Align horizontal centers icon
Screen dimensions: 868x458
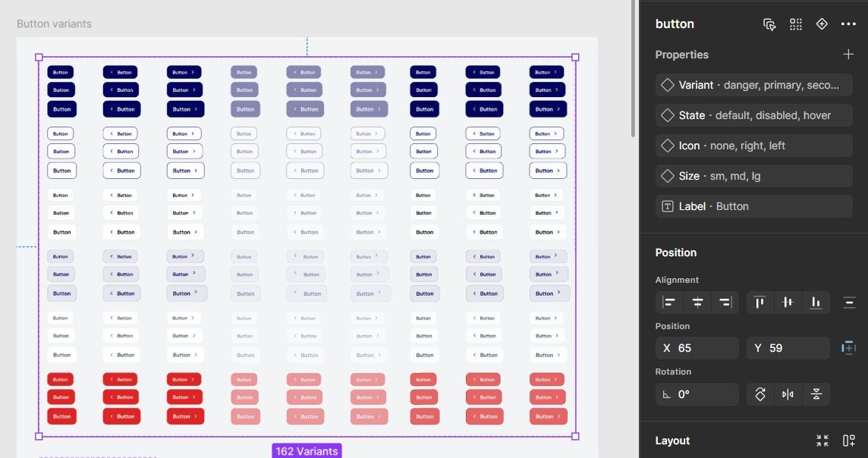pos(697,302)
